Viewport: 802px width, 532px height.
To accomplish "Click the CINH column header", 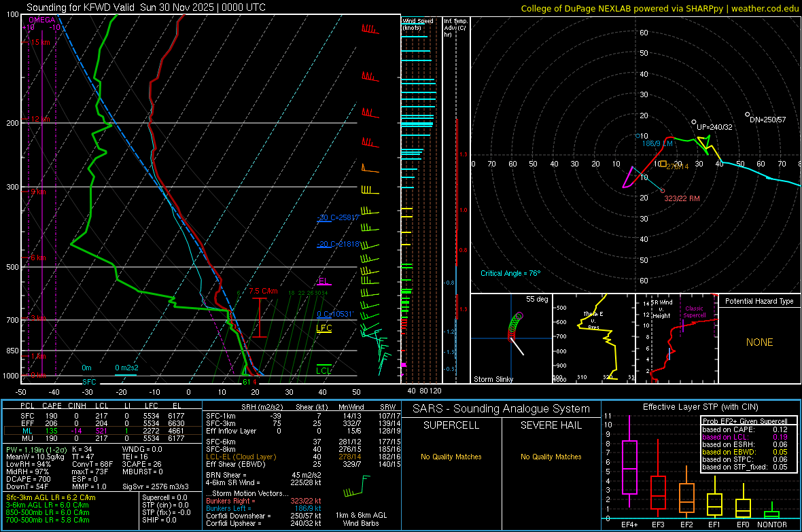I will [x=77, y=406].
